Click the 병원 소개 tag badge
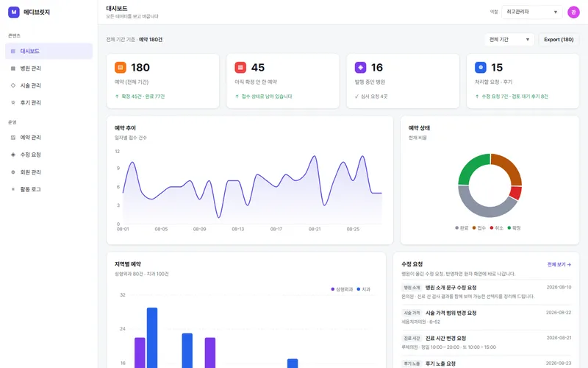 tap(412, 288)
